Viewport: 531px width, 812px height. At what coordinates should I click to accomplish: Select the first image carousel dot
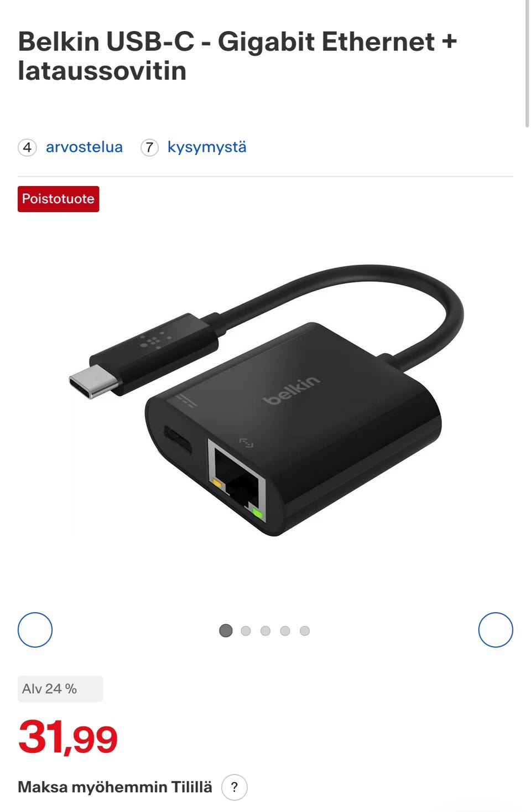(x=226, y=630)
